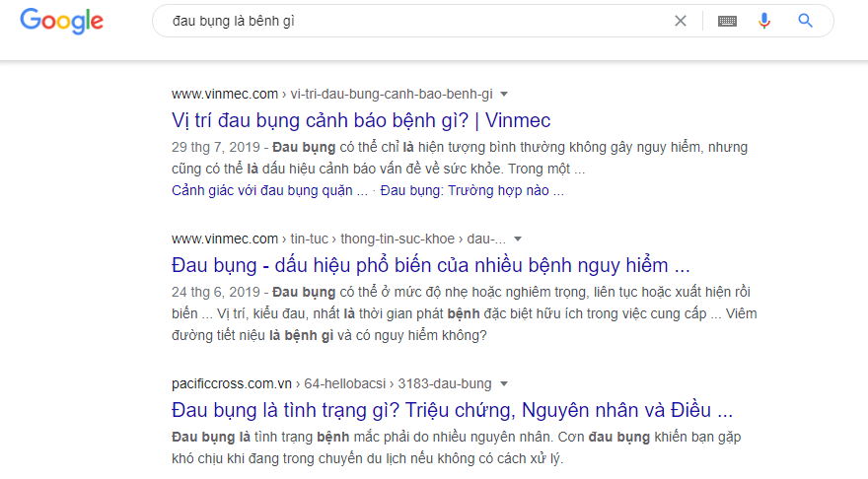Open the on-screen keyboard input tool

[727, 21]
